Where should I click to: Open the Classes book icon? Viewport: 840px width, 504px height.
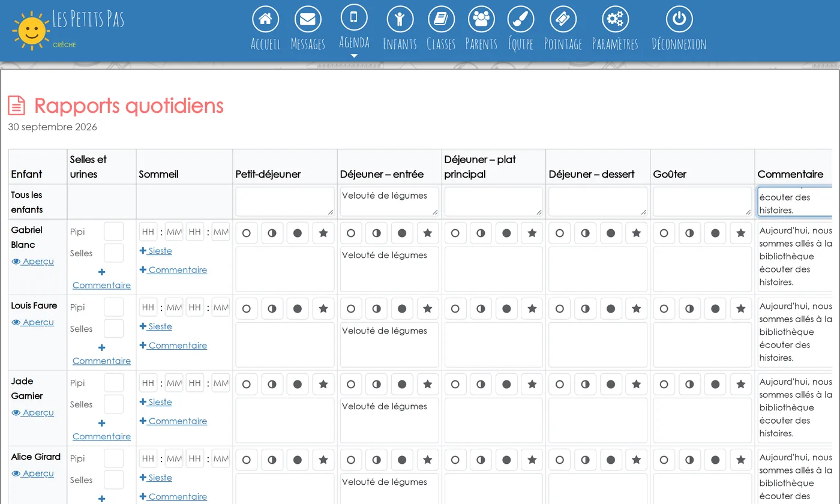click(x=441, y=20)
